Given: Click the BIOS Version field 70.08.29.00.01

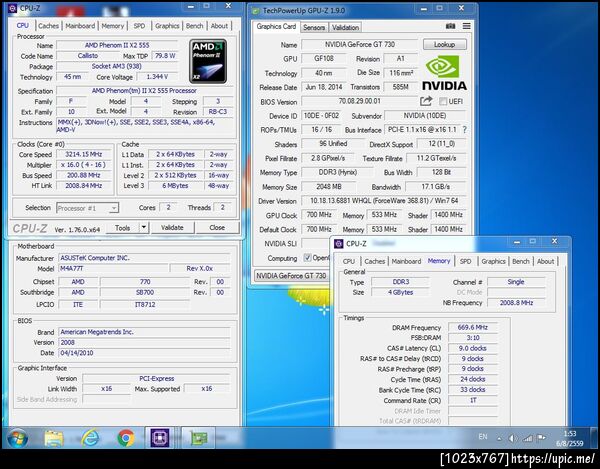Looking at the screenshot, I should pos(359,101).
